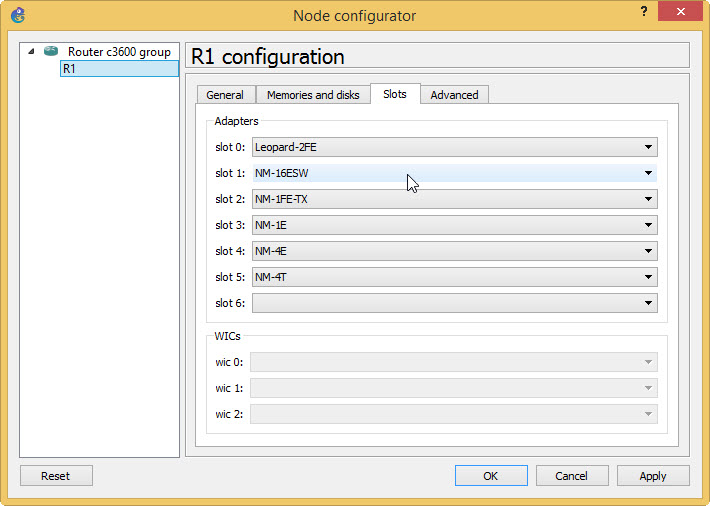Open slot 4 NM-4E dropdown
The image size is (710, 506).
[455, 251]
